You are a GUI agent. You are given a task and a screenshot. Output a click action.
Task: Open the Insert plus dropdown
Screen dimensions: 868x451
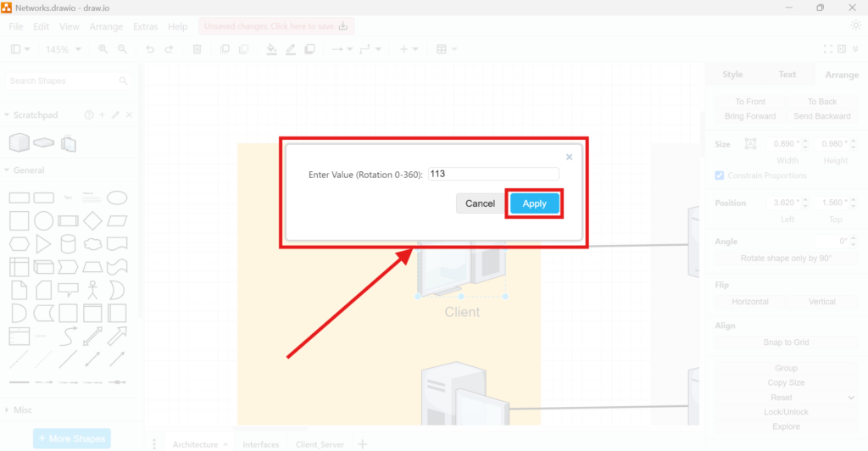409,49
